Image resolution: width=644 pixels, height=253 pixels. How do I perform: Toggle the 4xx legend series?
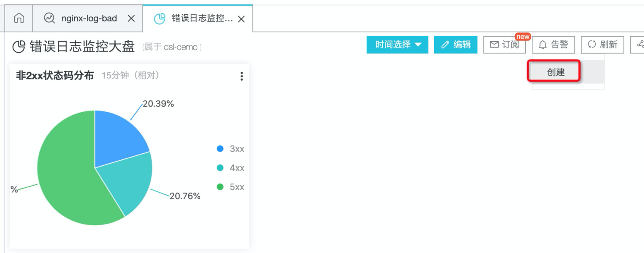coord(231,168)
